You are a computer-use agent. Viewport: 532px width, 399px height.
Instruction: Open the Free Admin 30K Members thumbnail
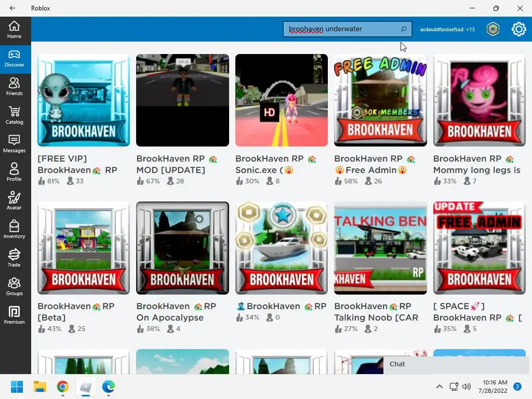[x=380, y=100]
